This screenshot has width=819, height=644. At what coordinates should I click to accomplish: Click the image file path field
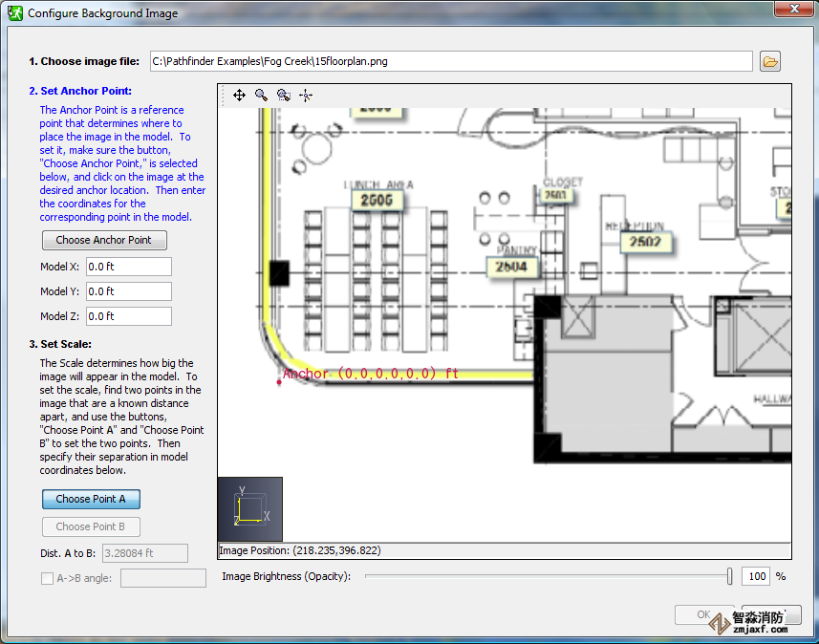(x=450, y=62)
